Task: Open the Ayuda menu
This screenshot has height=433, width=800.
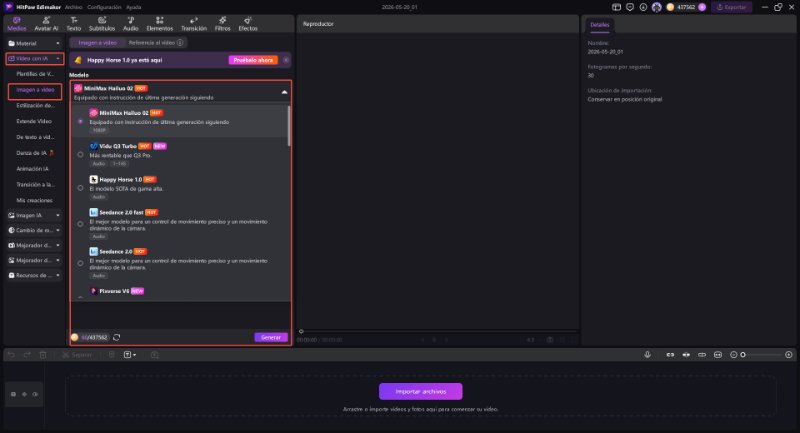Action: (x=134, y=7)
